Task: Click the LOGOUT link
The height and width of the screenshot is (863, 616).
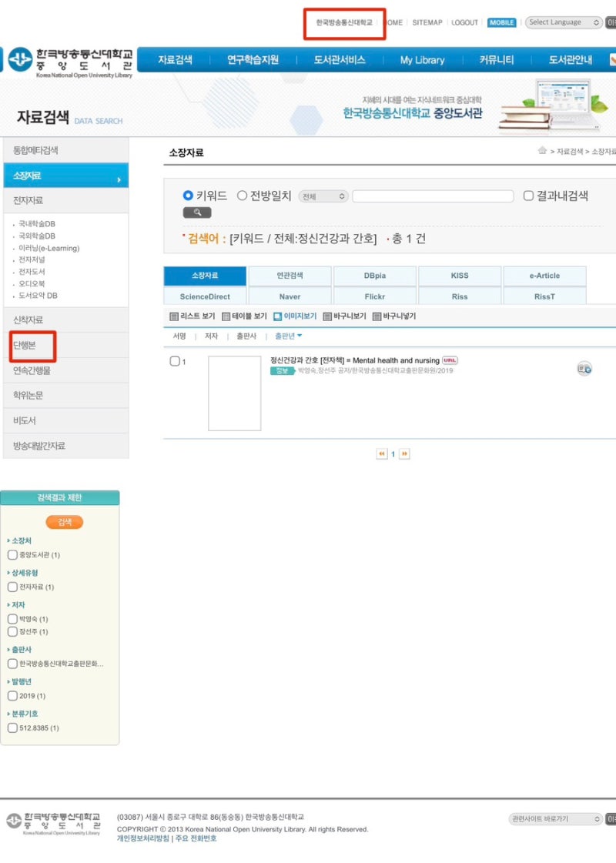Action: pos(465,22)
